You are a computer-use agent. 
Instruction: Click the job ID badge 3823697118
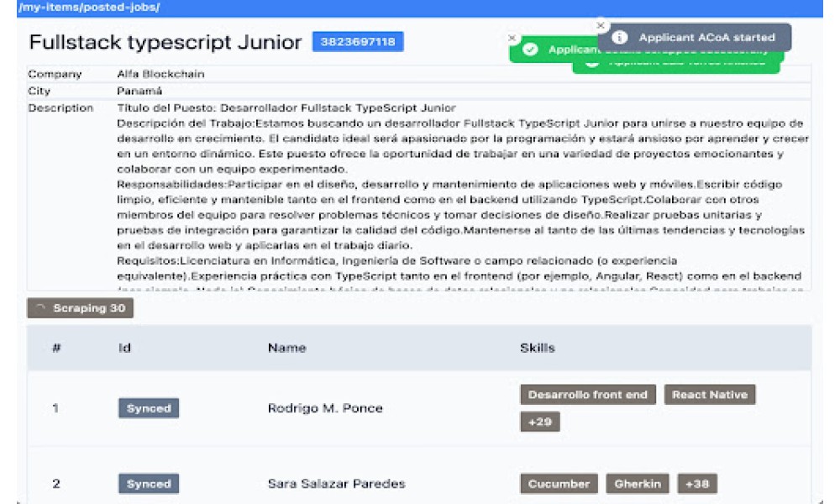point(358,42)
